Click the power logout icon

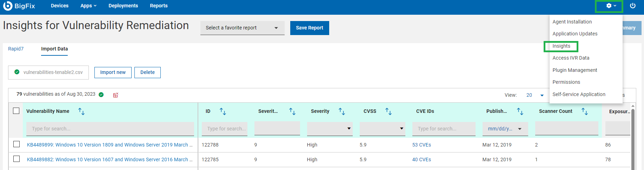632,6
